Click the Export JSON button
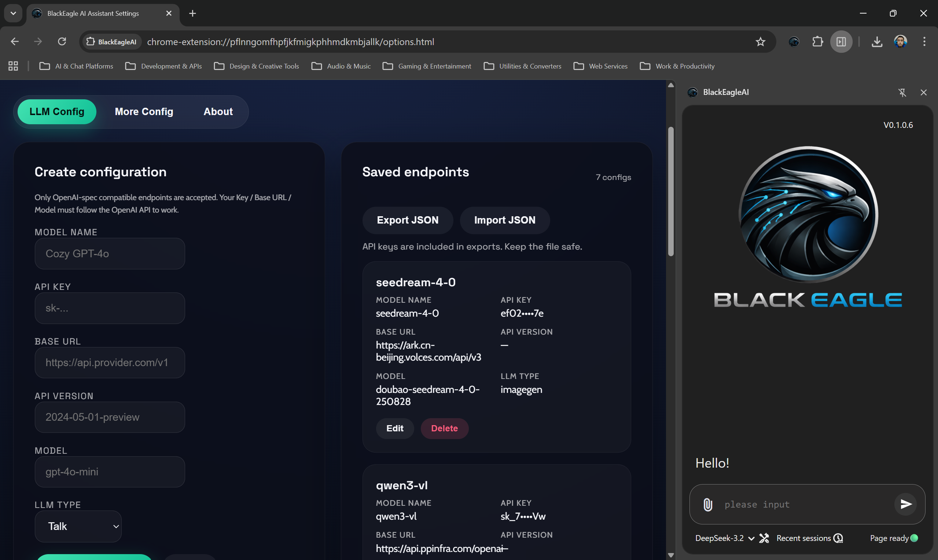Viewport: 938px width, 560px height. click(408, 220)
